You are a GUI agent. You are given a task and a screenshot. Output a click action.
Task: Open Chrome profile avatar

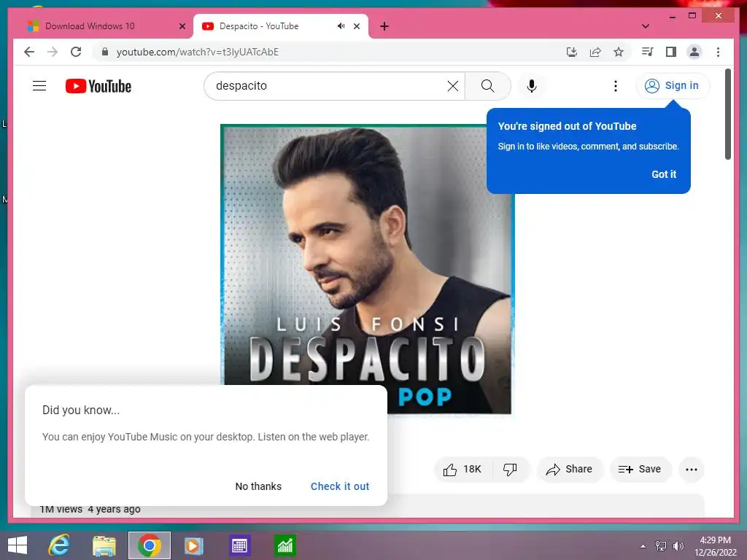coord(694,52)
